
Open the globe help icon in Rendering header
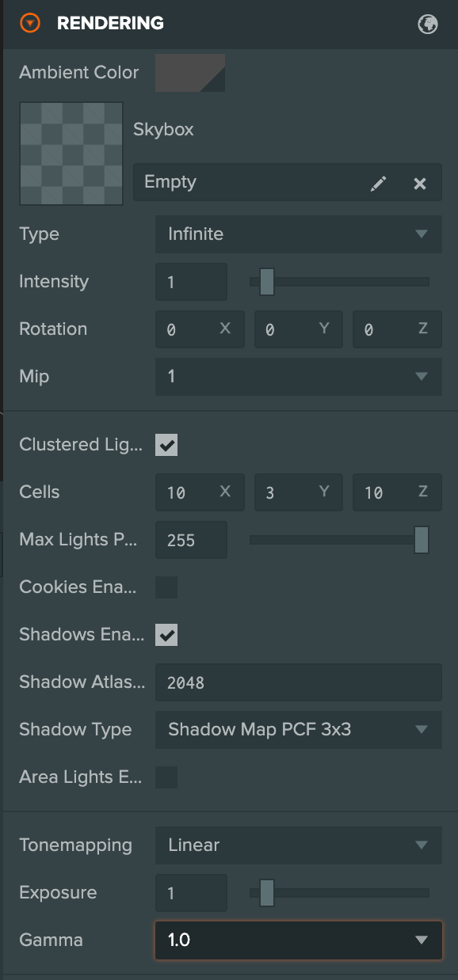(428, 24)
